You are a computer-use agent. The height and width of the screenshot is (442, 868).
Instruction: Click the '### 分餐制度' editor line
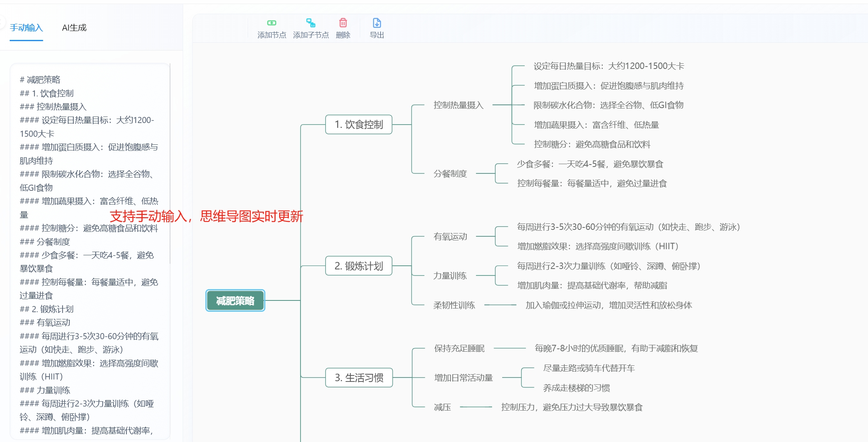pos(45,242)
